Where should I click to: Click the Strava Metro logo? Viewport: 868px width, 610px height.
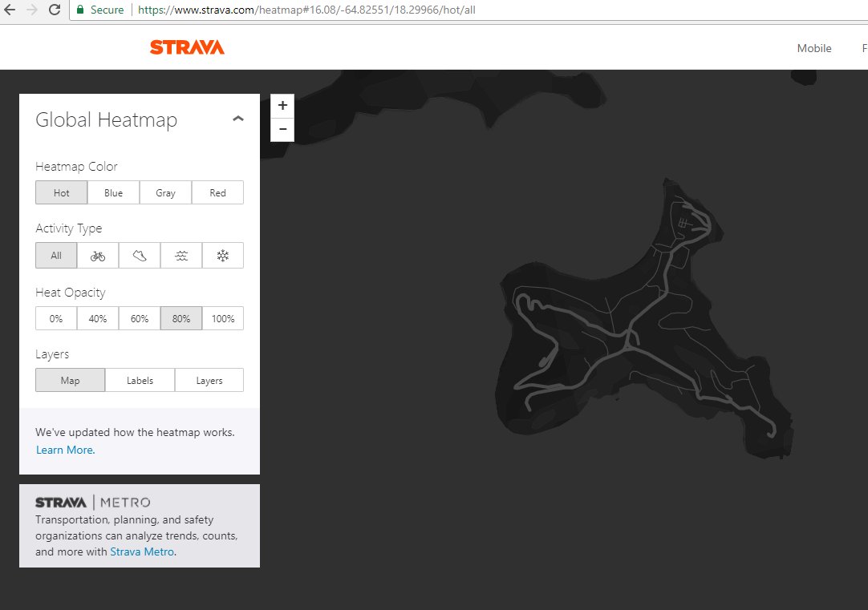point(93,502)
